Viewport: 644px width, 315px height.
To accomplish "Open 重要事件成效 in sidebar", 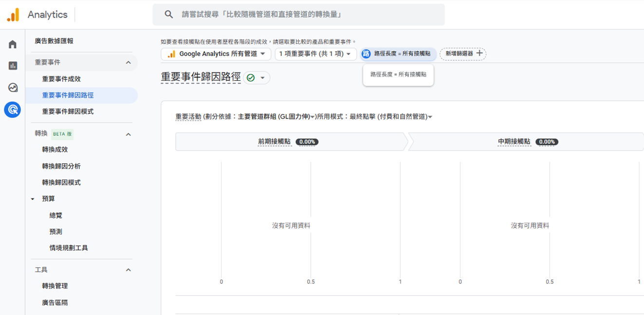I will click(61, 79).
